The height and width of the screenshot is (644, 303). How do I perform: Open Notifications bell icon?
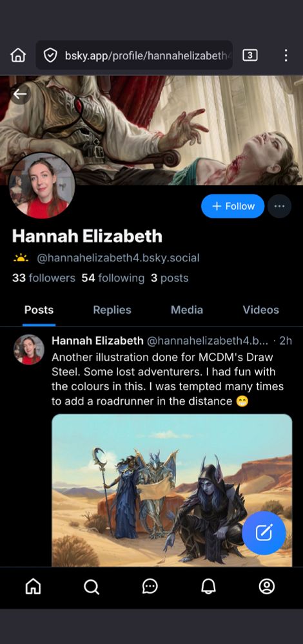coord(208,586)
